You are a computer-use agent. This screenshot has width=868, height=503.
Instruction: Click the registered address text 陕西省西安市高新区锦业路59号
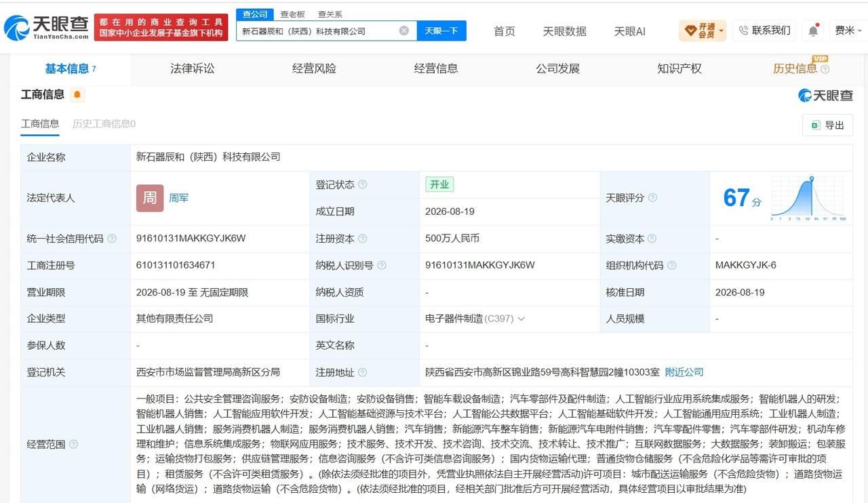coord(542,372)
